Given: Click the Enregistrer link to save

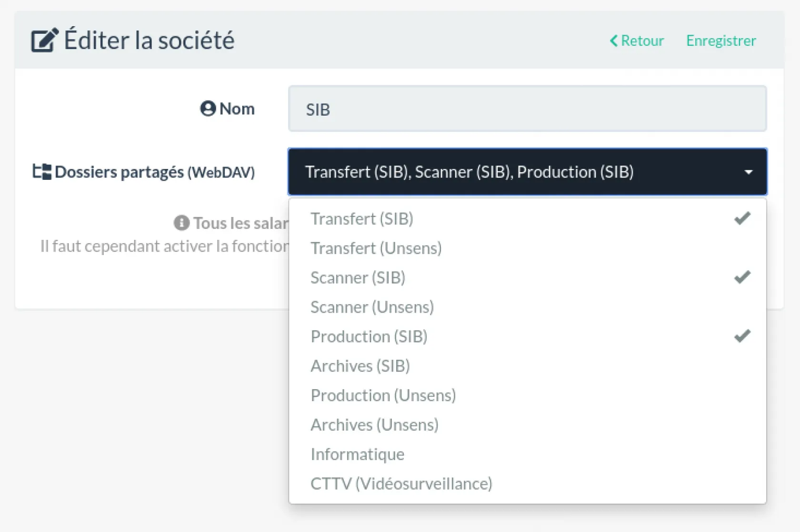Looking at the screenshot, I should tap(721, 41).
